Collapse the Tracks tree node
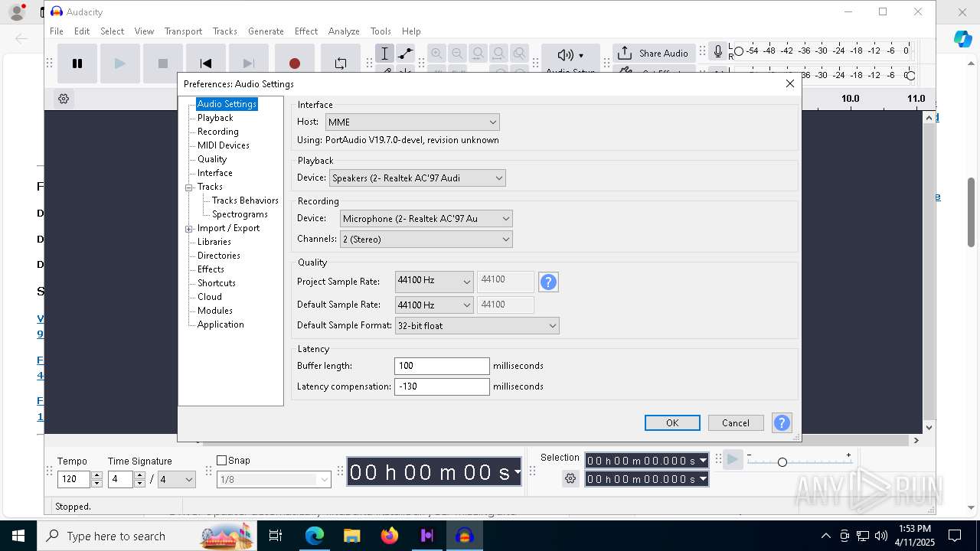The width and height of the screenshot is (980, 551). click(x=188, y=187)
